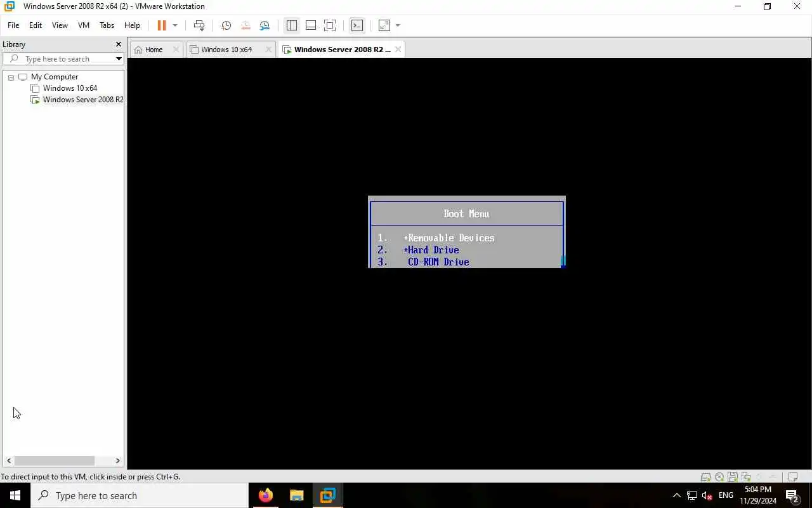
Task: Click the ENG language indicator
Action: pyautogui.click(x=726, y=495)
